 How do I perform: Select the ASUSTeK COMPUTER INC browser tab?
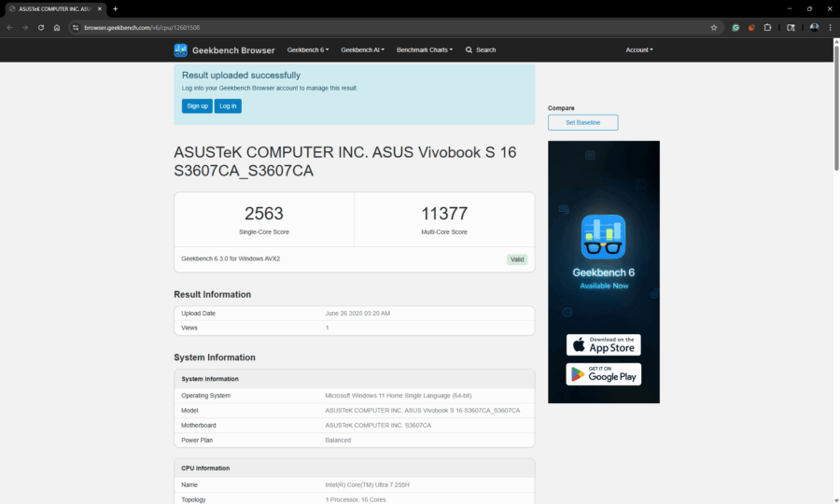tap(56, 8)
